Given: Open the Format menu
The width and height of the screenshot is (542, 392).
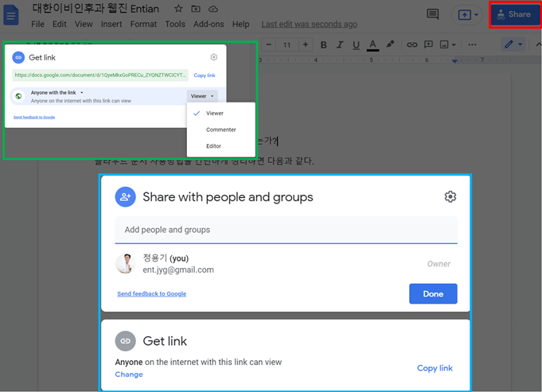Looking at the screenshot, I should tap(143, 24).
